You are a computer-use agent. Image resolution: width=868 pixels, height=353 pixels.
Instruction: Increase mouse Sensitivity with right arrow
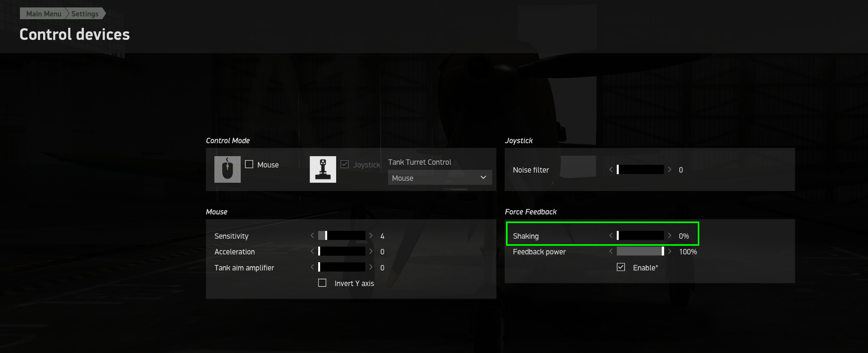coord(371,236)
